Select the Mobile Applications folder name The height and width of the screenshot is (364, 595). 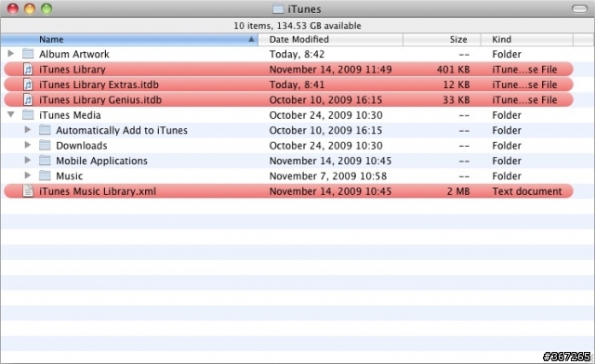tap(101, 161)
